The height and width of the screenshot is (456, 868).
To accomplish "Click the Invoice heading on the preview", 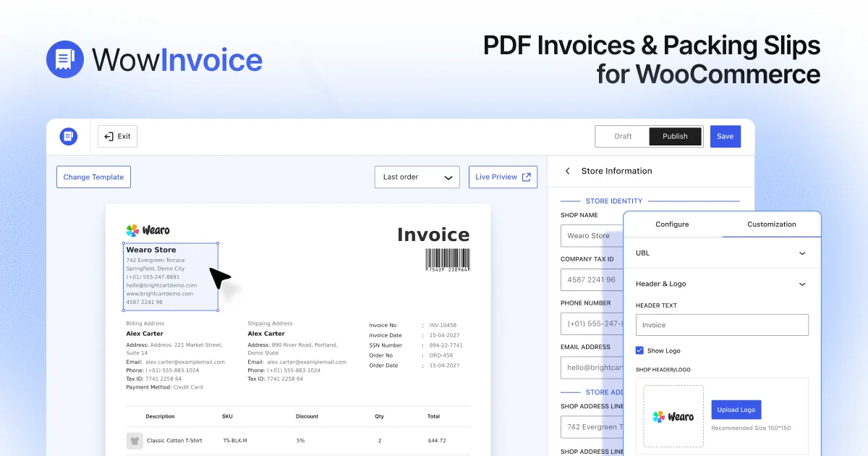I will (x=433, y=235).
